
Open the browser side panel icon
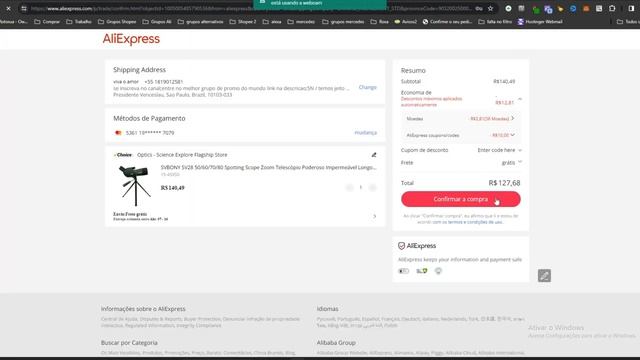631,8
